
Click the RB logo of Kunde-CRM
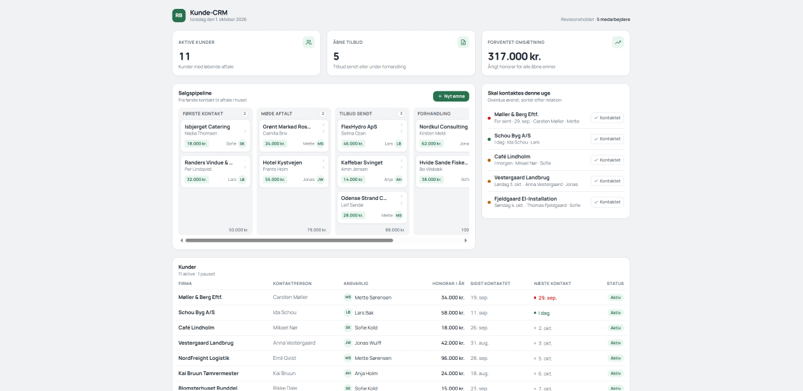click(x=179, y=16)
